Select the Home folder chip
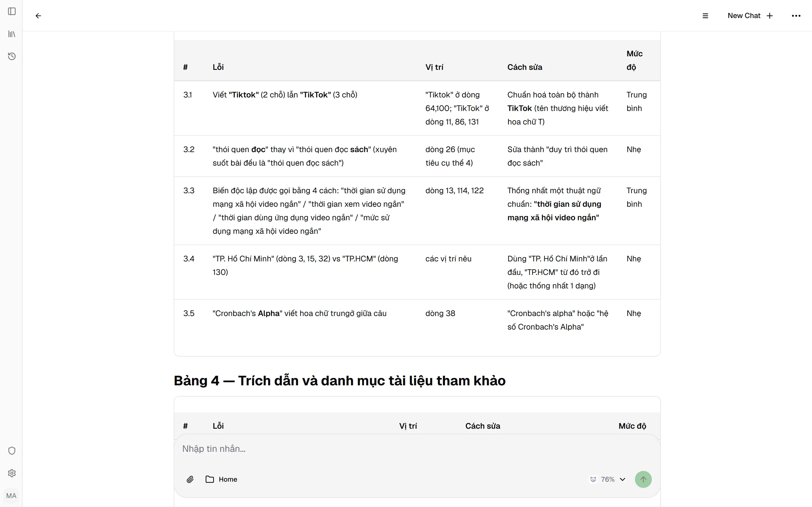Screen dimensions: 812x507 pyautogui.click(x=221, y=479)
